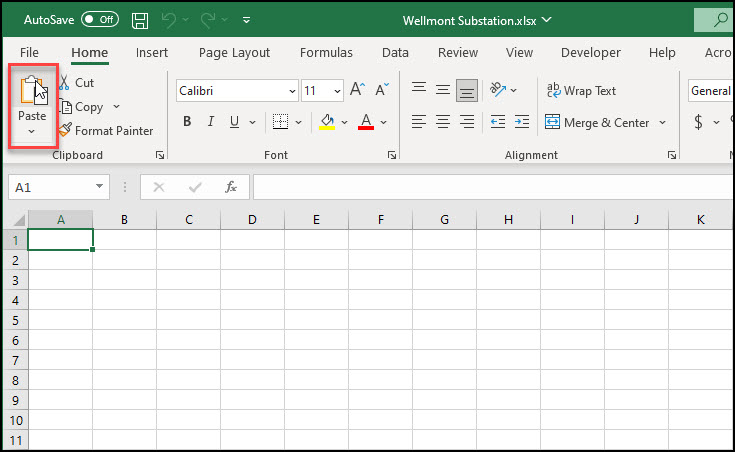The width and height of the screenshot is (735, 452).
Task: Expand the Name Box dropdown arrow
Action: tap(99, 187)
